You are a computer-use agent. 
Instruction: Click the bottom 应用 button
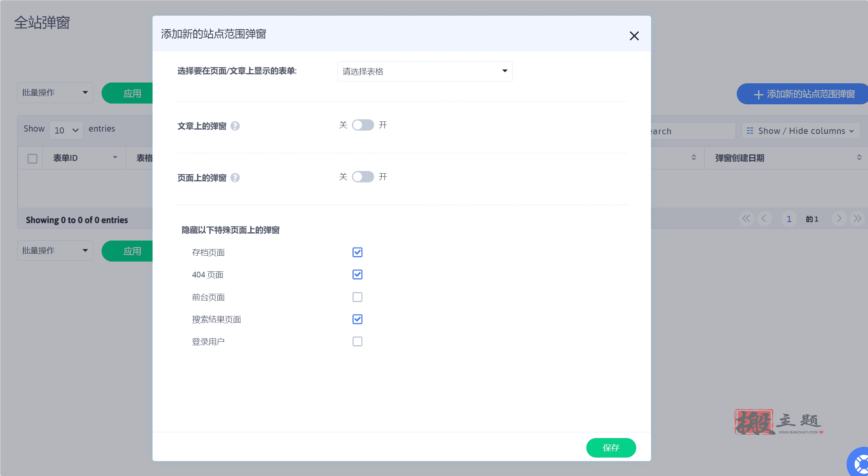[127, 251]
